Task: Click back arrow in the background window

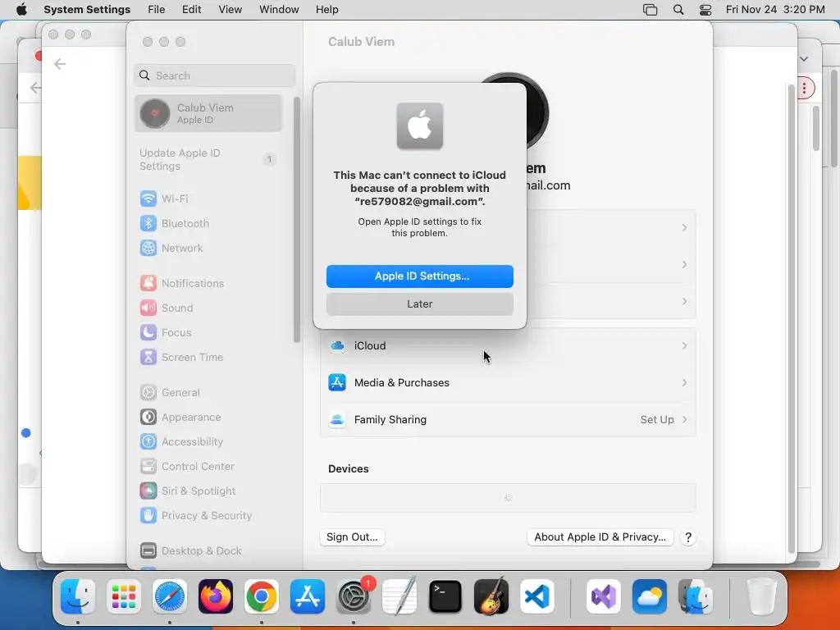Action: pos(59,64)
